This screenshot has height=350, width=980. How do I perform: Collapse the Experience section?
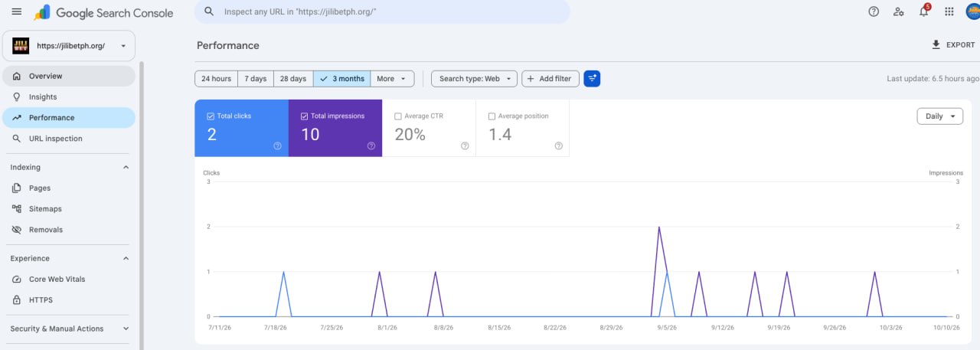point(126,258)
